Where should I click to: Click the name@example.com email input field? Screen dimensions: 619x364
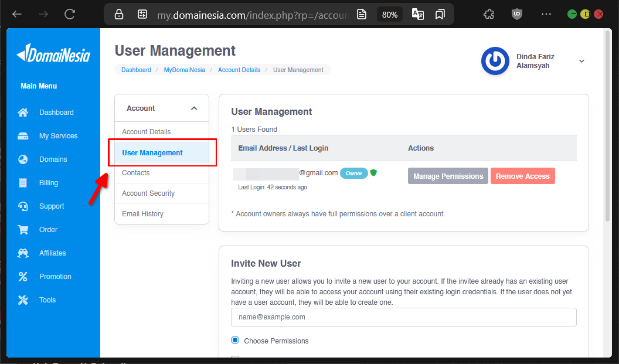403,317
